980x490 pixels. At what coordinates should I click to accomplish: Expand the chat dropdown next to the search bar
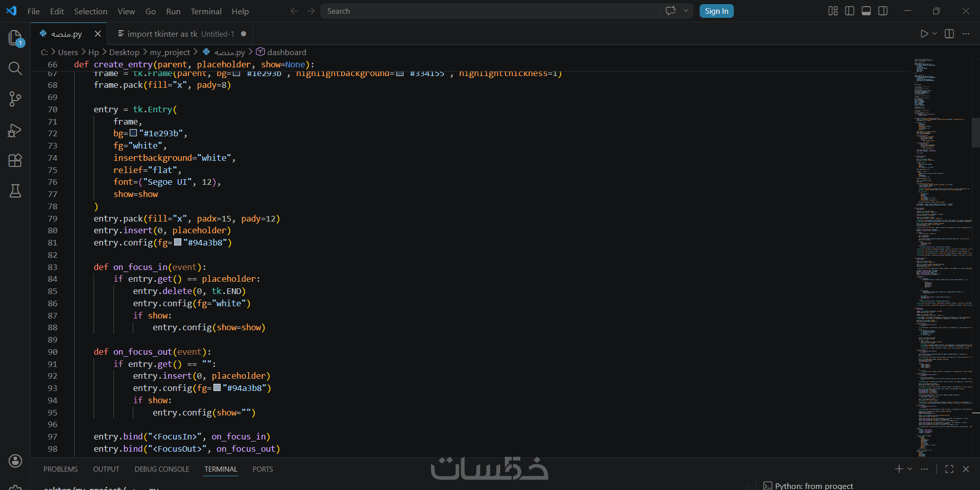686,11
